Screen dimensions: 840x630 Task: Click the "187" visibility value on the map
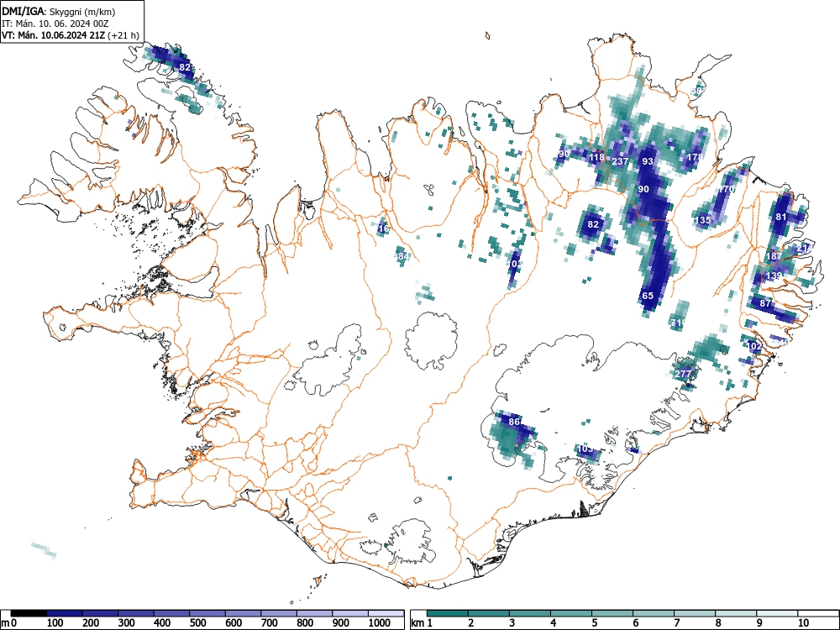[774, 256]
